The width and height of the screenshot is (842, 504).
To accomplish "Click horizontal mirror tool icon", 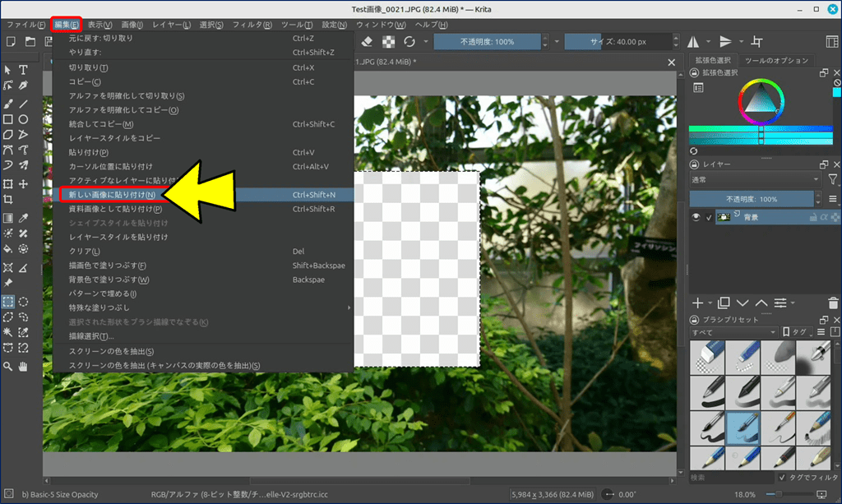I will [x=692, y=41].
